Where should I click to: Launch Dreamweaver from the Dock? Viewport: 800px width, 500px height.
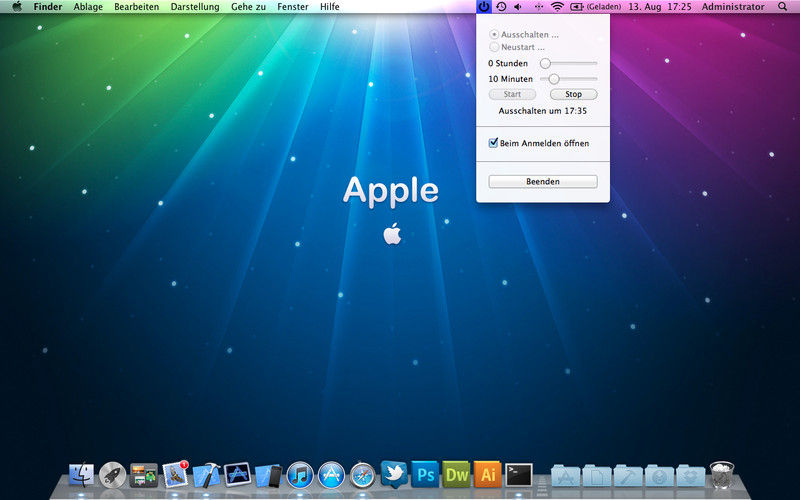(x=456, y=474)
